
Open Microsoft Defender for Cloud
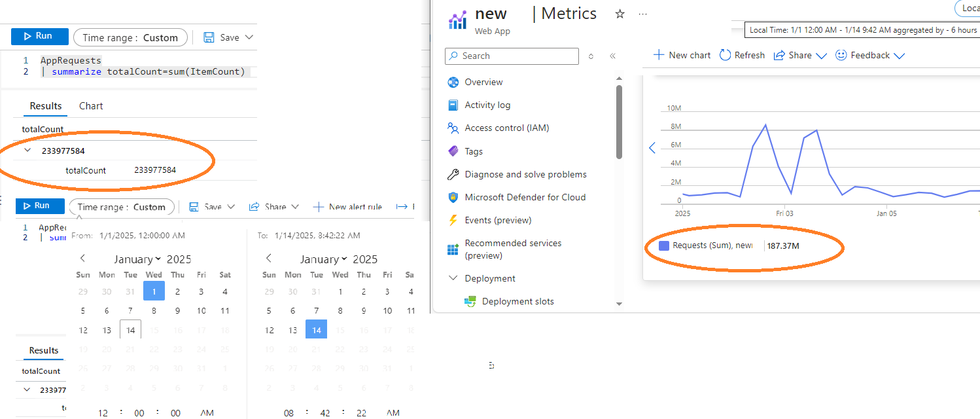tap(525, 197)
